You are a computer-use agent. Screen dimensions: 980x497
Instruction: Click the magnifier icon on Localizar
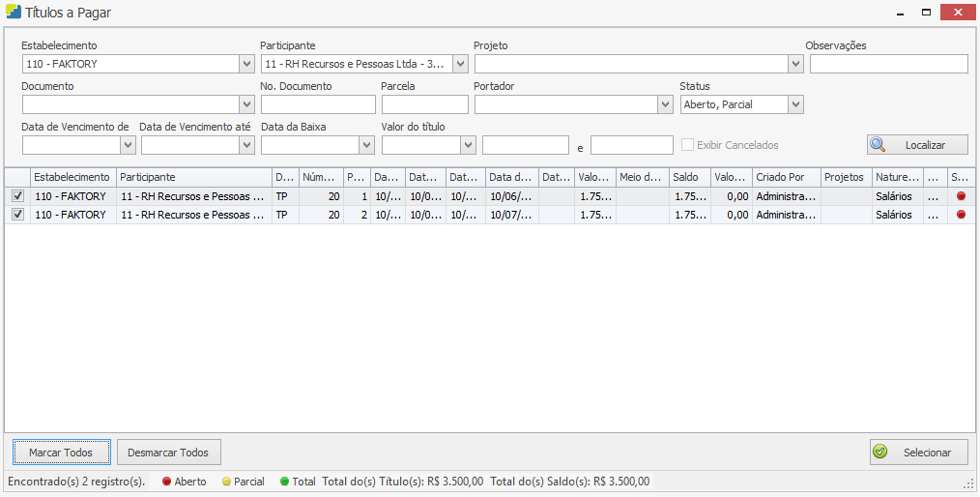tap(879, 145)
